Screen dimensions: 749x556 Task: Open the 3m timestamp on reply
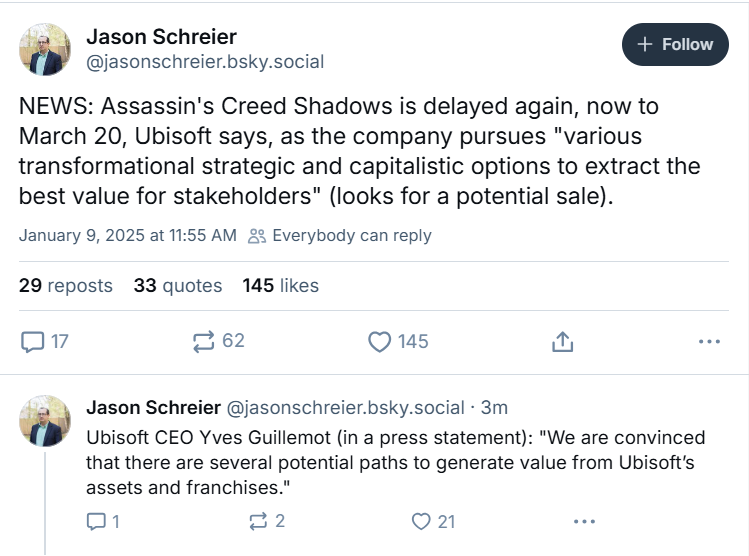point(494,408)
